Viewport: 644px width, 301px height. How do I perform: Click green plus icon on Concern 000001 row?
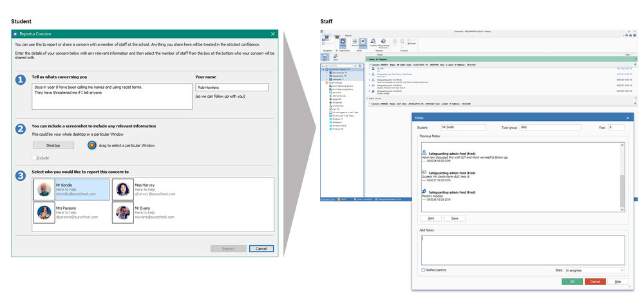pyautogui.click(x=636, y=64)
